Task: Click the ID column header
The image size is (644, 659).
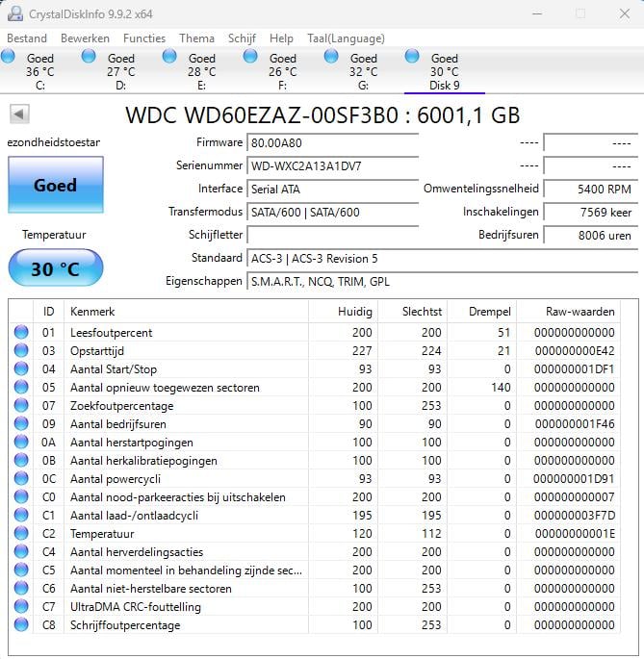Action: [x=48, y=312]
